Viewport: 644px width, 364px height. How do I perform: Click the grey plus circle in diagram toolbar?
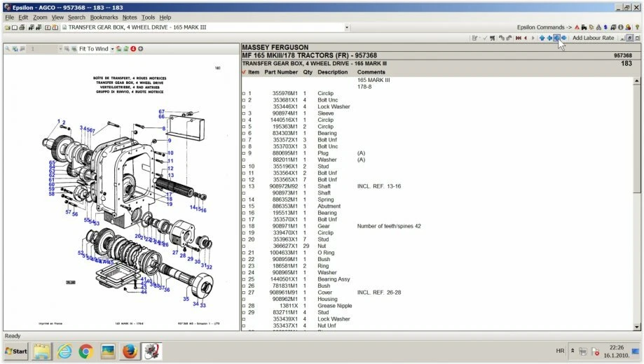(x=140, y=49)
